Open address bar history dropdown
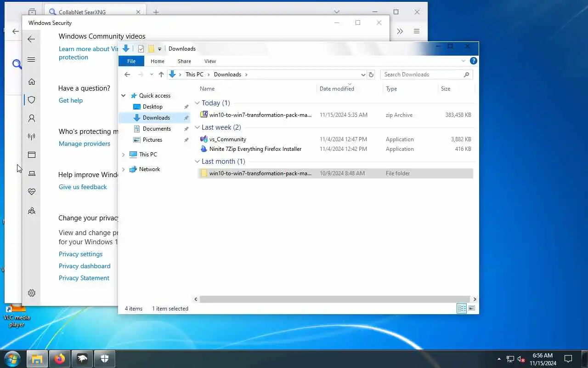 coord(363,75)
